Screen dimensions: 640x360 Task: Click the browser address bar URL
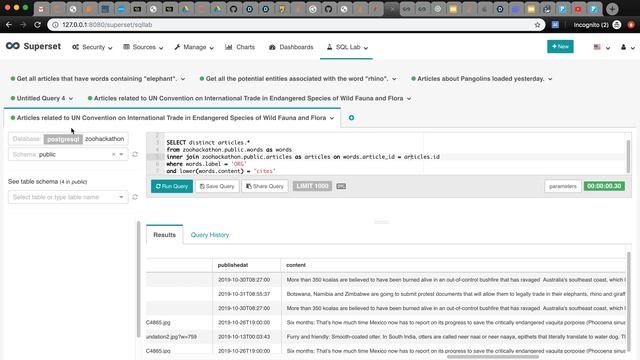click(x=107, y=25)
